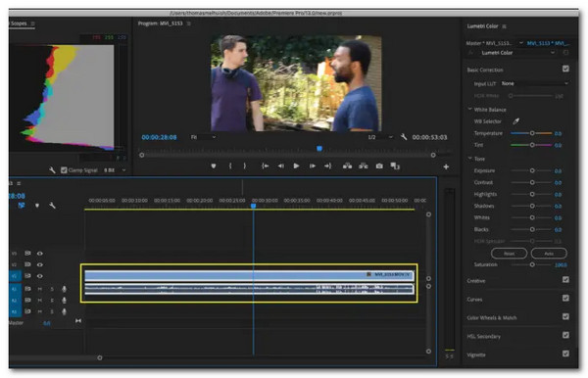Disable the Basic Correction checkbox
The image size is (588, 378).
pyautogui.click(x=565, y=69)
